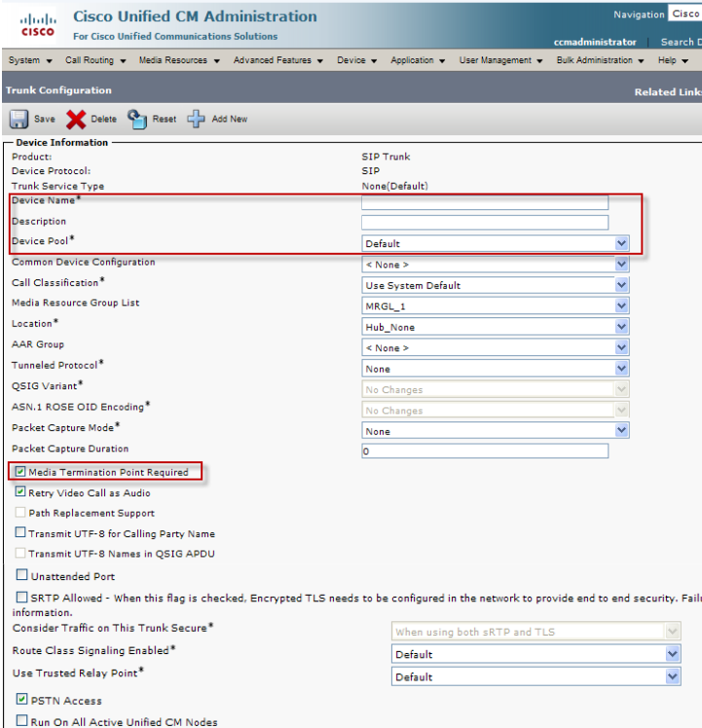Open the Common Device Configuration dropdown

click(496, 264)
